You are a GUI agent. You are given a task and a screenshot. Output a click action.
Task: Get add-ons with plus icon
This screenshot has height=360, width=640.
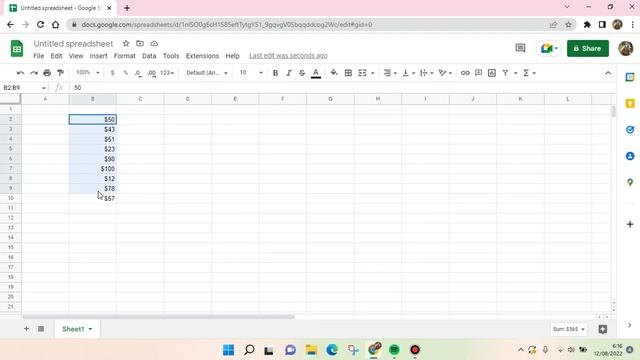(630, 224)
